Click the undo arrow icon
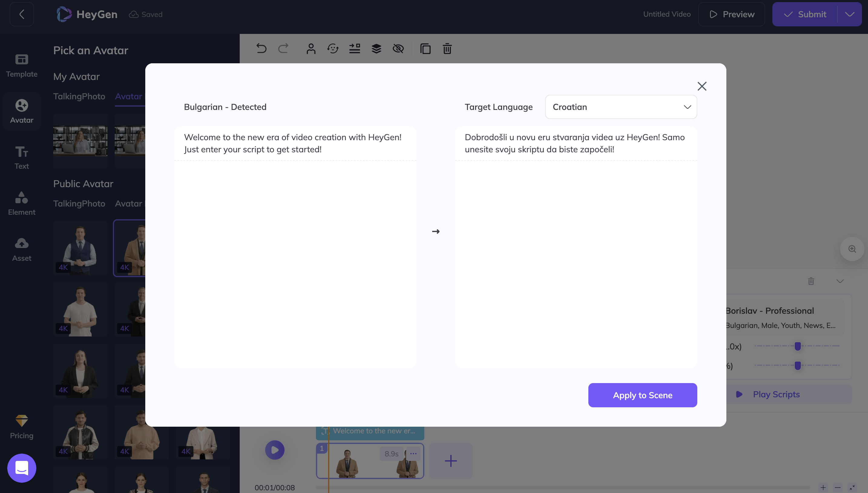Viewport: 868px width, 493px height. [x=261, y=48]
